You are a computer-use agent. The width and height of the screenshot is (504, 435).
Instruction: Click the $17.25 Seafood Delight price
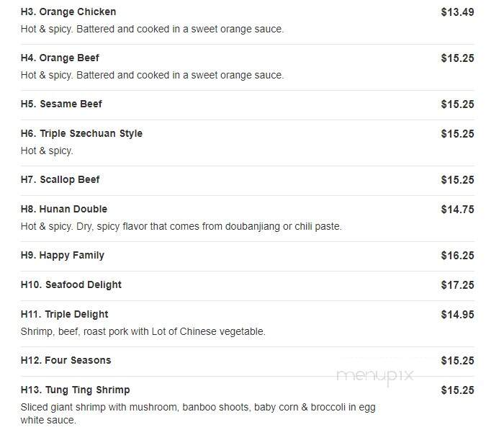457,285
